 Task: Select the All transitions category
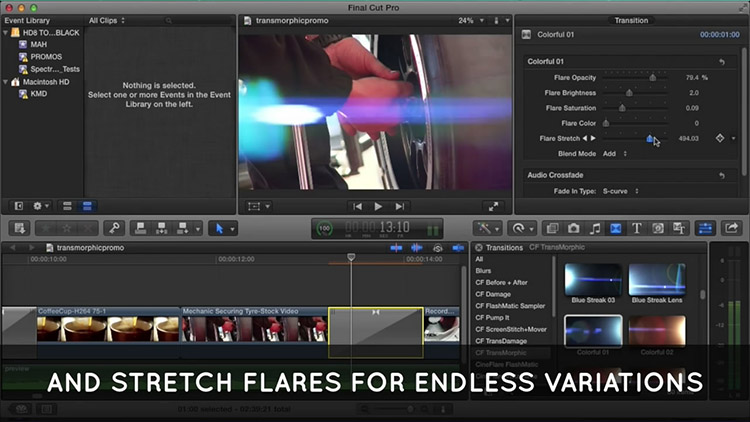[479, 259]
